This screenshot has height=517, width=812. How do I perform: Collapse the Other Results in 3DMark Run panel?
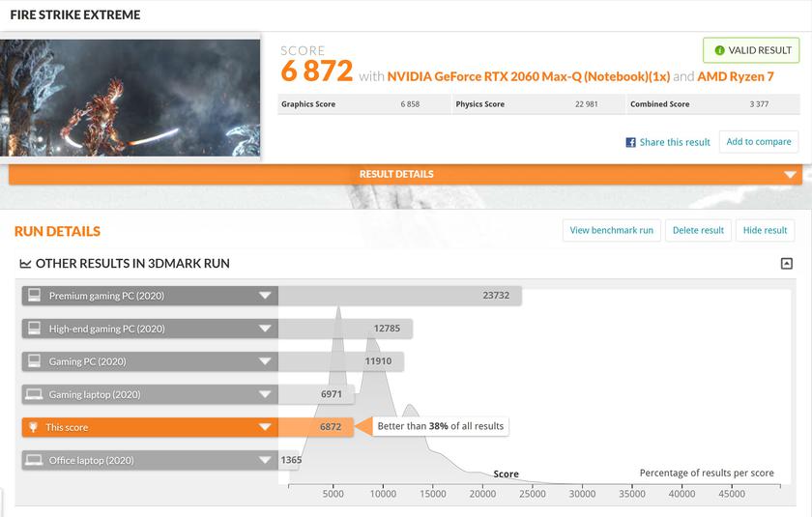pos(786,264)
